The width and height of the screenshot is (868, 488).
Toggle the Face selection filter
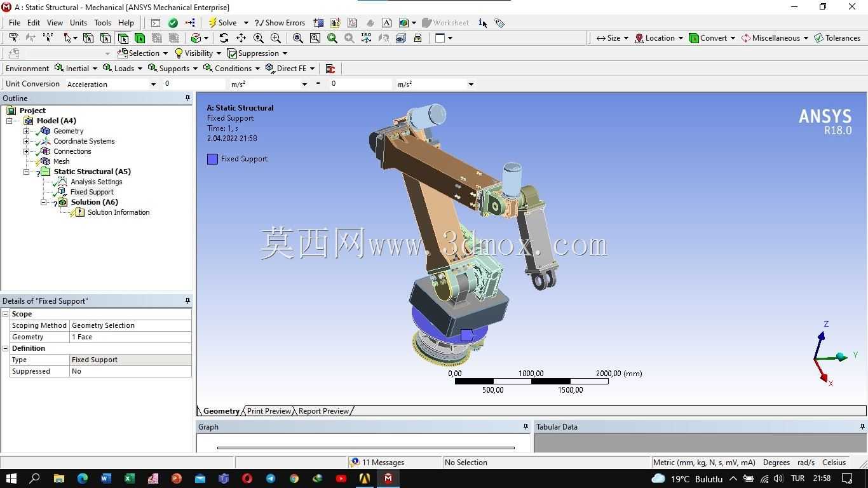tap(123, 38)
